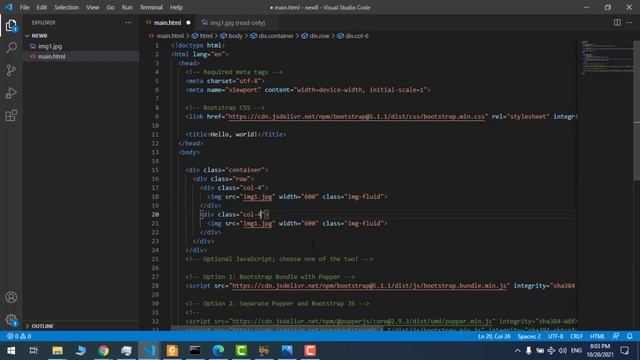Open the Explorer view in activity bar

(x=11, y=26)
